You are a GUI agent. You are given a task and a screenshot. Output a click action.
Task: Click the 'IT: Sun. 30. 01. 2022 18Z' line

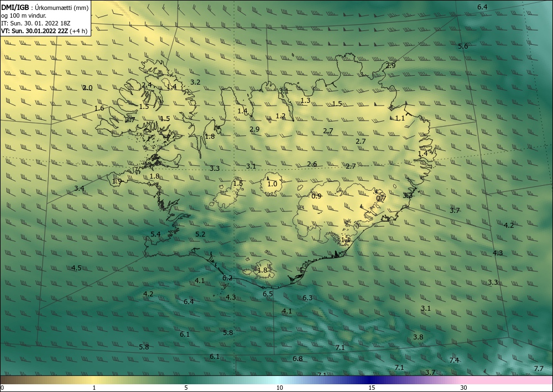[35, 23]
